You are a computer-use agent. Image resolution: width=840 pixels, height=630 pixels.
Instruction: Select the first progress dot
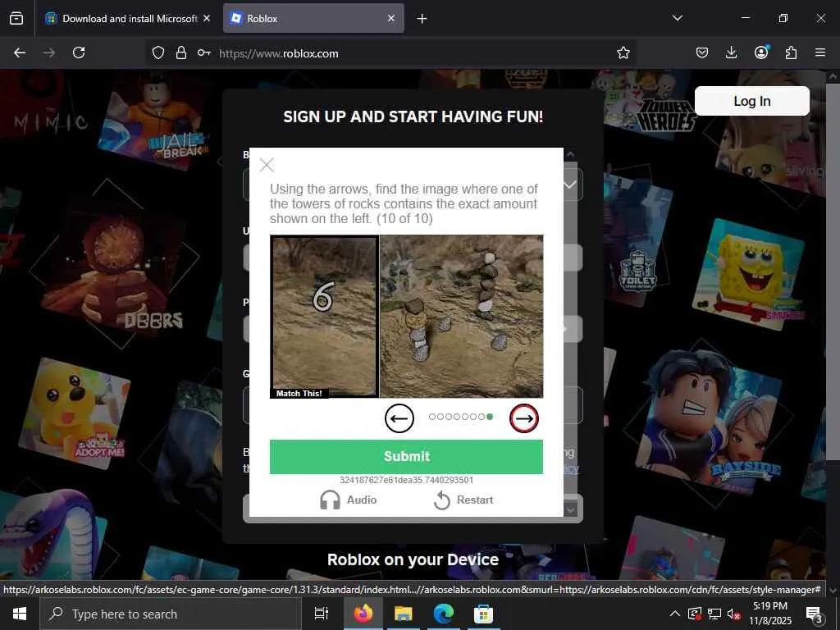(x=432, y=417)
